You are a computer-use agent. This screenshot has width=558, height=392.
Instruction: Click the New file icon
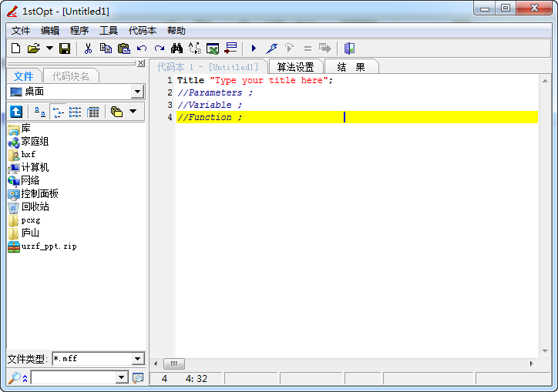pos(16,49)
